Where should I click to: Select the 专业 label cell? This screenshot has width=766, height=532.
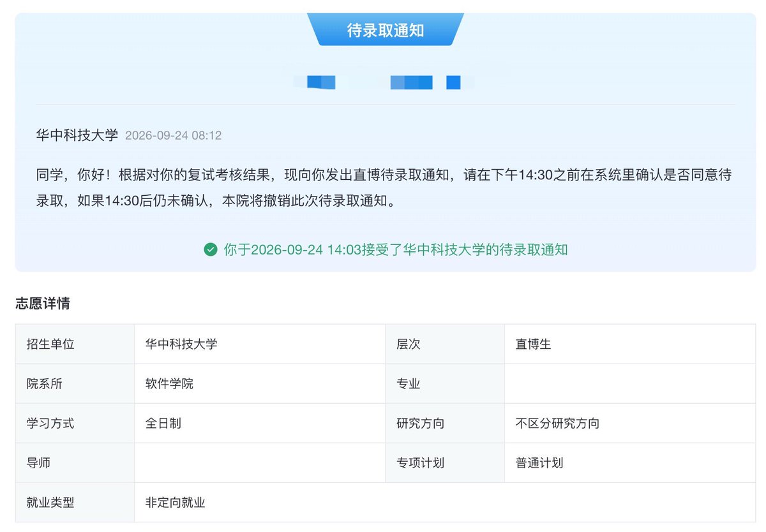[x=445, y=384]
